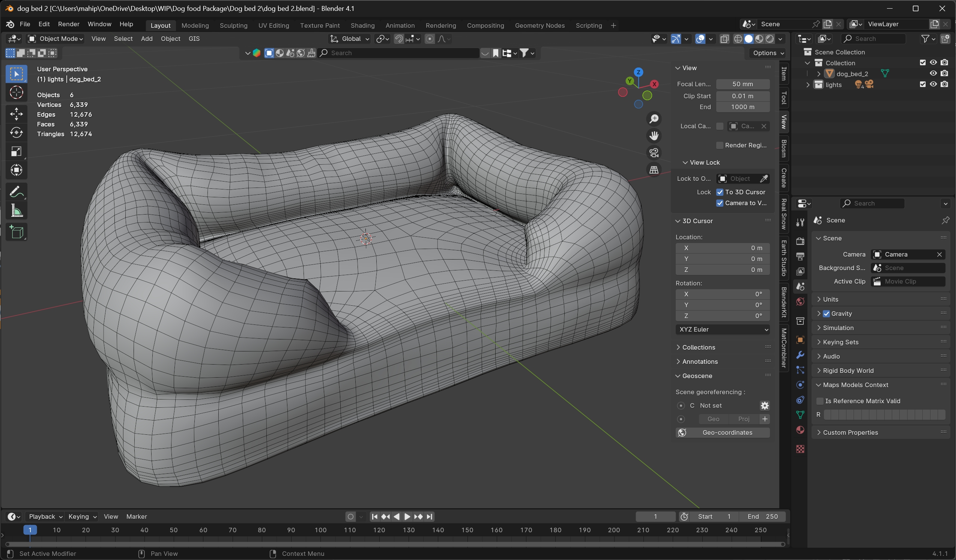Select the Scale tool
The image size is (956, 560).
pyautogui.click(x=16, y=151)
